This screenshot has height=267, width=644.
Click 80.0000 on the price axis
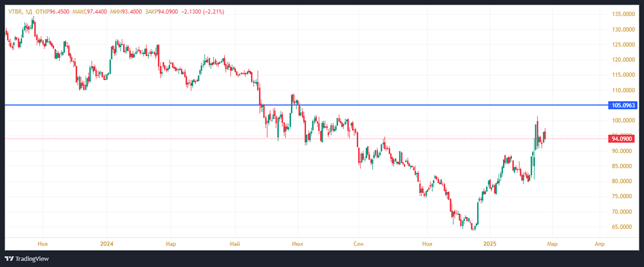click(624, 181)
